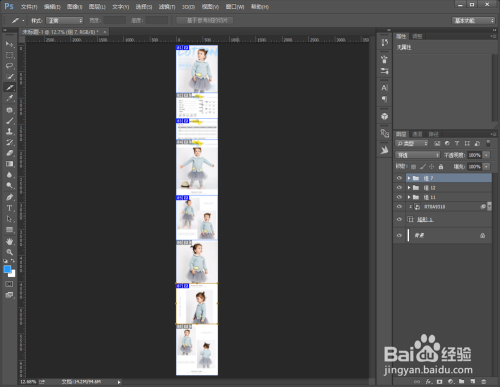
Task: Select the Dodge tool
Action: (9, 186)
